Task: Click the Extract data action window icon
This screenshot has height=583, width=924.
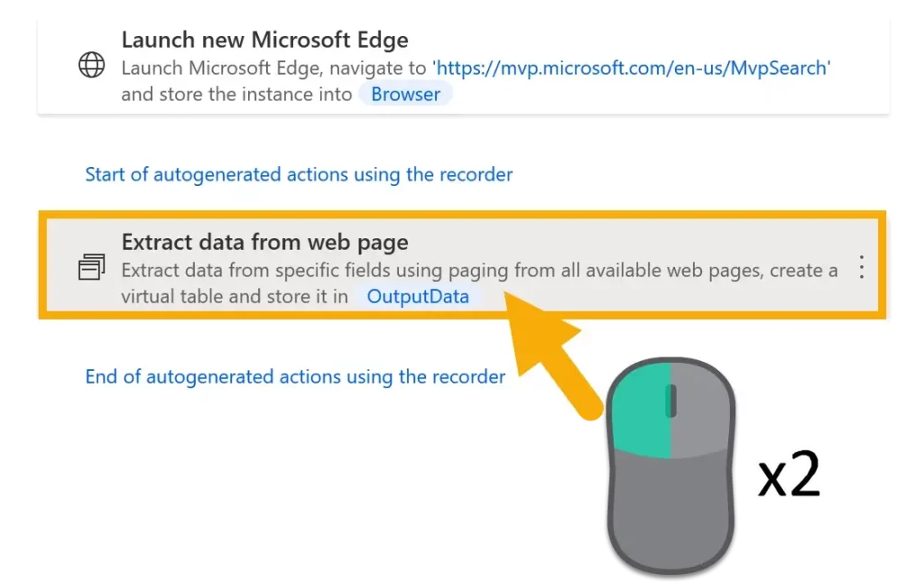Action: pyautogui.click(x=92, y=268)
